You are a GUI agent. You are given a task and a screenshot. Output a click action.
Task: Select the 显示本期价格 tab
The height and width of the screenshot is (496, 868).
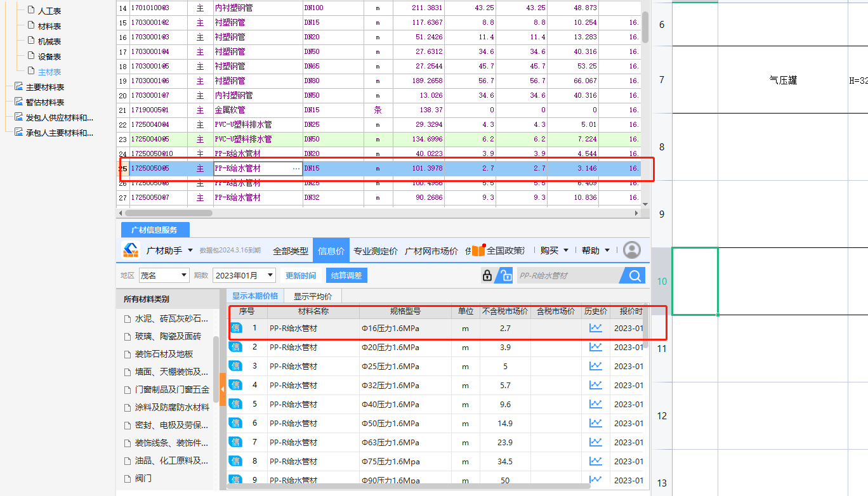click(255, 296)
